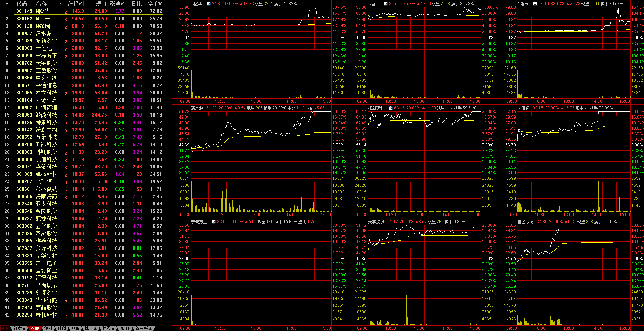Select stock code 300364 中文在线
This screenshot has height=331, width=644.
coord(24,78)
